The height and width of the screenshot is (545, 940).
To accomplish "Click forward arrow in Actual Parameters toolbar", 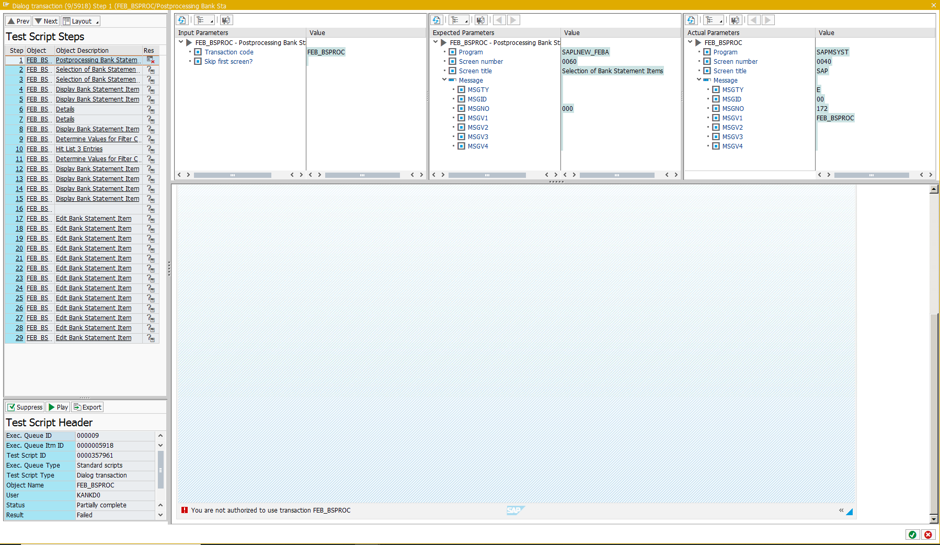I will point(768,20).
